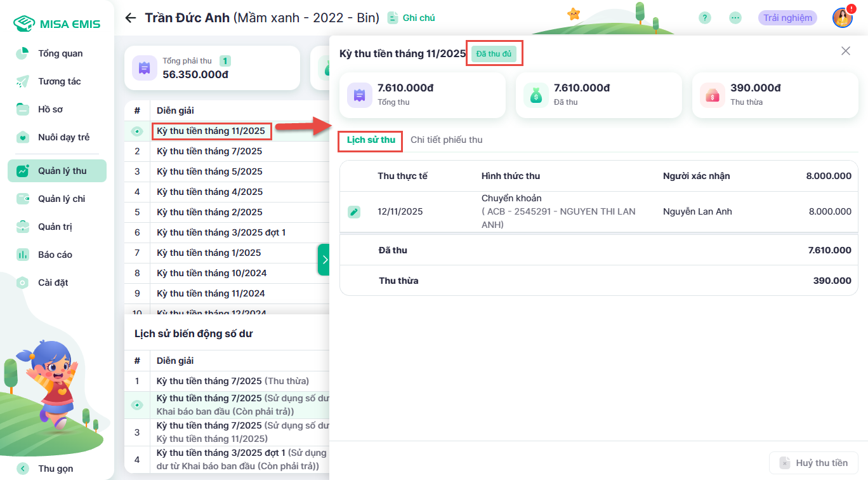
Task: Edit the 12/11/2025 payment record pencil icon
Action: click(x=354, y=212)
